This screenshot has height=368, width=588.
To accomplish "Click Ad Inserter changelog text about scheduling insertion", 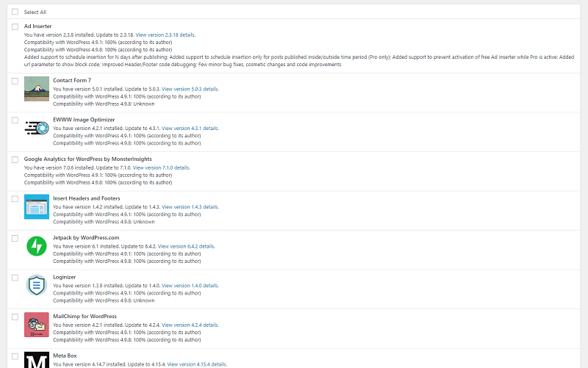I will click(x=299, y=61).
